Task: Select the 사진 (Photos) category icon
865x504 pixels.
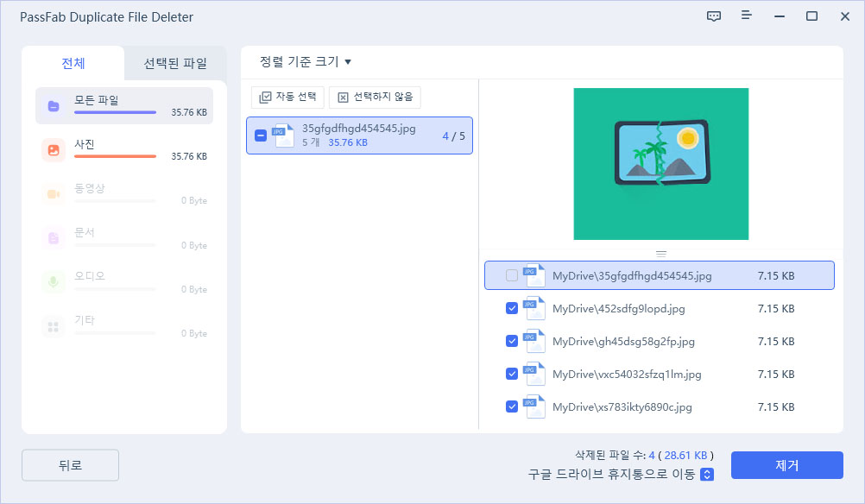Action: click(54, 149)
